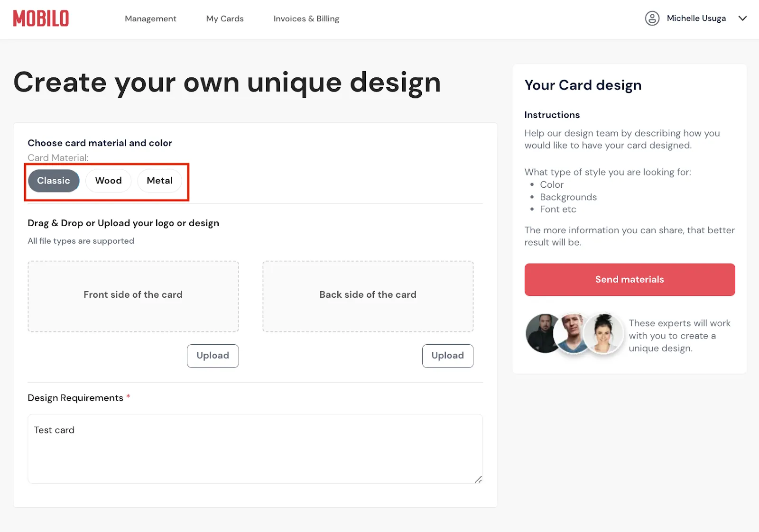Click Upload under the front side box
This screenshot has width=759, height=532.
[213, 356]
